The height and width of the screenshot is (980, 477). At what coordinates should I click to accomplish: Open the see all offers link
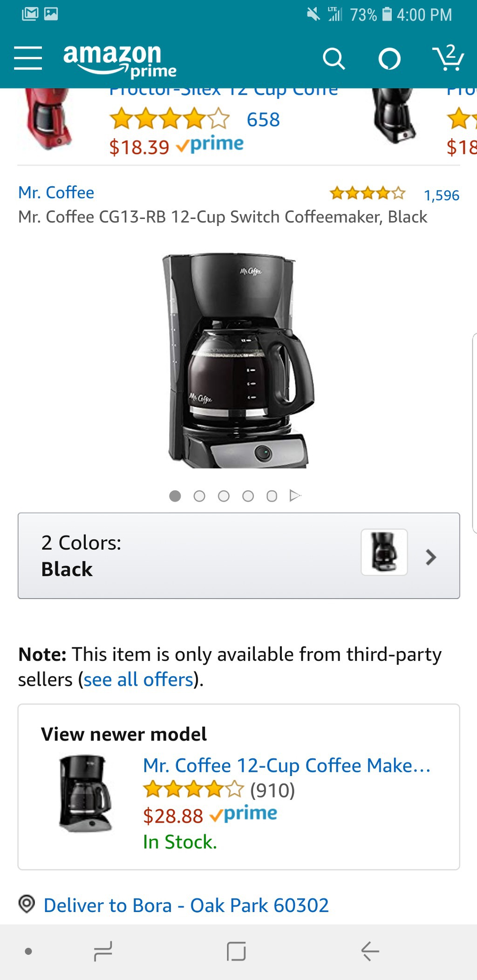(138, 680)
